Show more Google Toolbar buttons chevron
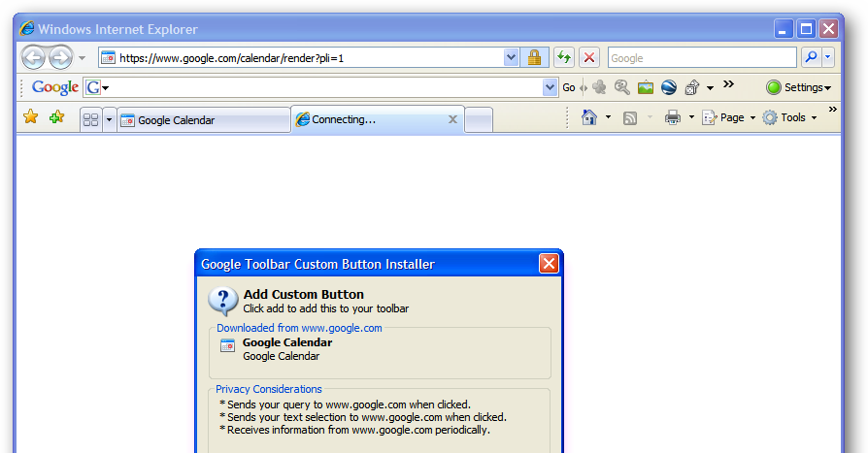Image resolution: width=868 pixels, height=453 pixels. (728, 84)
